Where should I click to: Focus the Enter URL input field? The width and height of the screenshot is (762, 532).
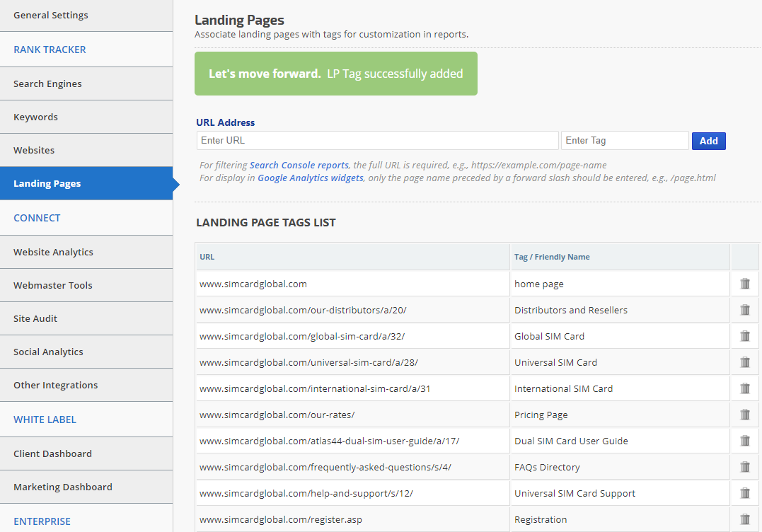click(377, 141)
